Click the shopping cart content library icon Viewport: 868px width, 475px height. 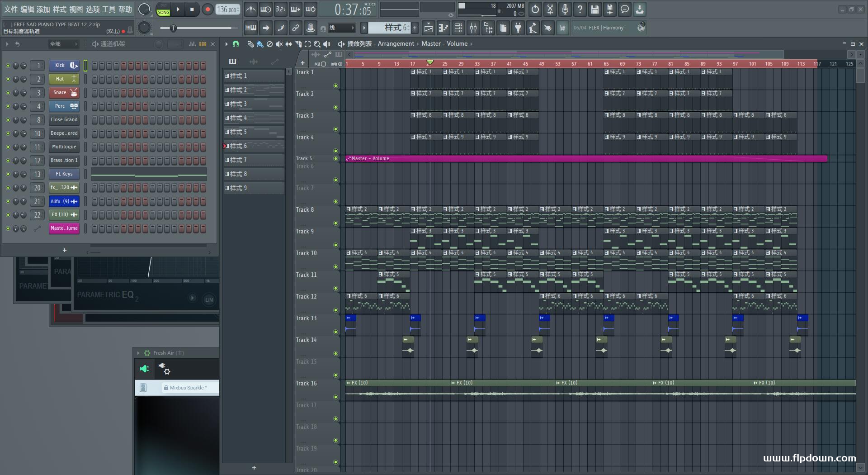coord(562,28)
